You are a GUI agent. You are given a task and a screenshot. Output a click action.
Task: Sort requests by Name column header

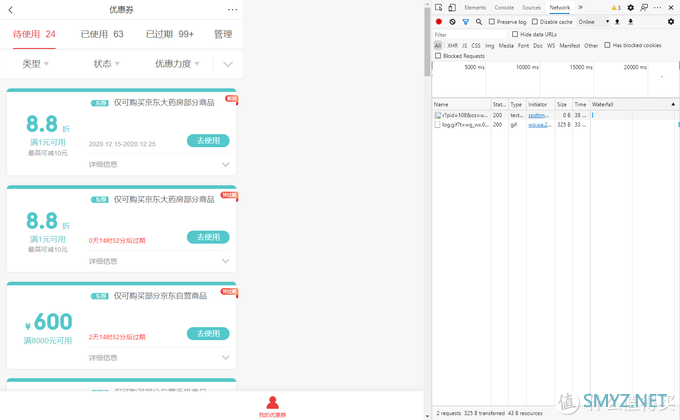pos(461,104)
